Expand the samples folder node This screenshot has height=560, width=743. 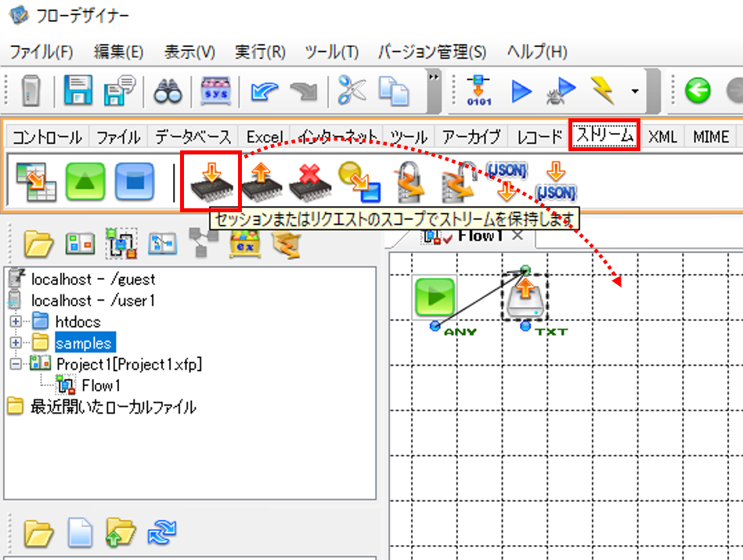point(16,342)
